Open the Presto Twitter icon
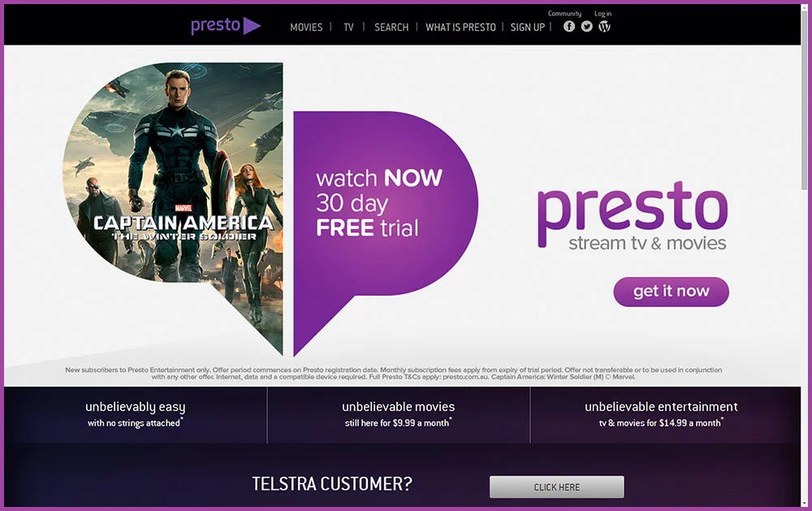This screenshot has width=812, height=511. click(586, 27)
